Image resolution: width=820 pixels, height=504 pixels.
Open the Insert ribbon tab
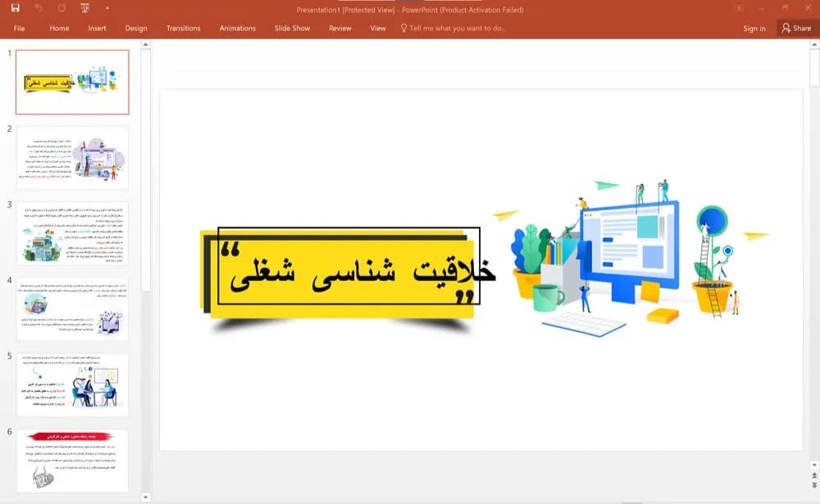point(97,28)
